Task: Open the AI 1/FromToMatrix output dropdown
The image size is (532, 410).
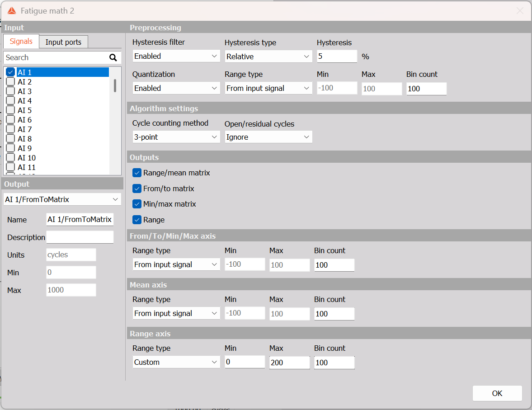Action: [62, 199]
